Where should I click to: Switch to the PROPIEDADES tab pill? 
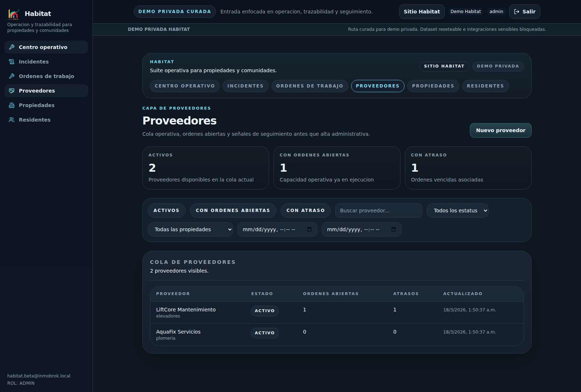pos(433,86)
